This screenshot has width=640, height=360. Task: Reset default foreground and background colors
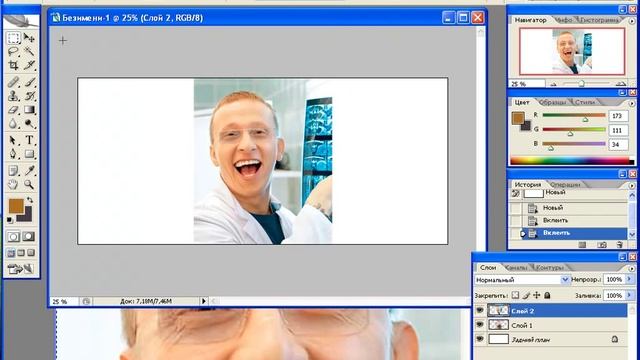[10, 220]
